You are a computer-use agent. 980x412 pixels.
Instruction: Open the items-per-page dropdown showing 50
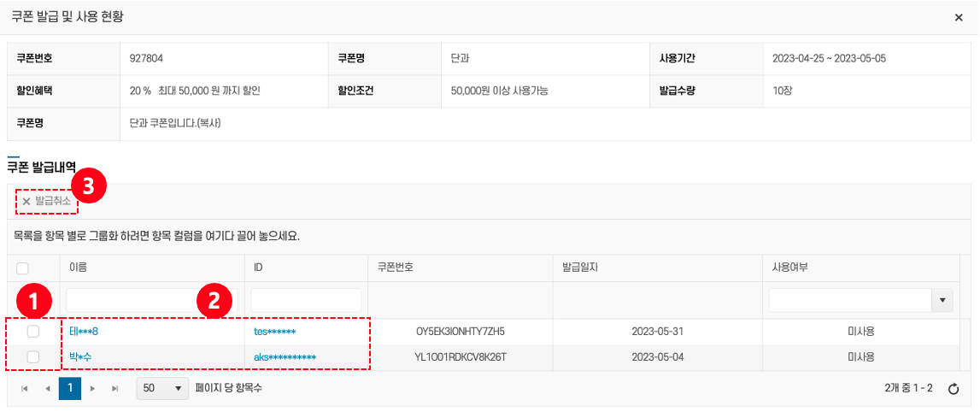click(161, 388)
